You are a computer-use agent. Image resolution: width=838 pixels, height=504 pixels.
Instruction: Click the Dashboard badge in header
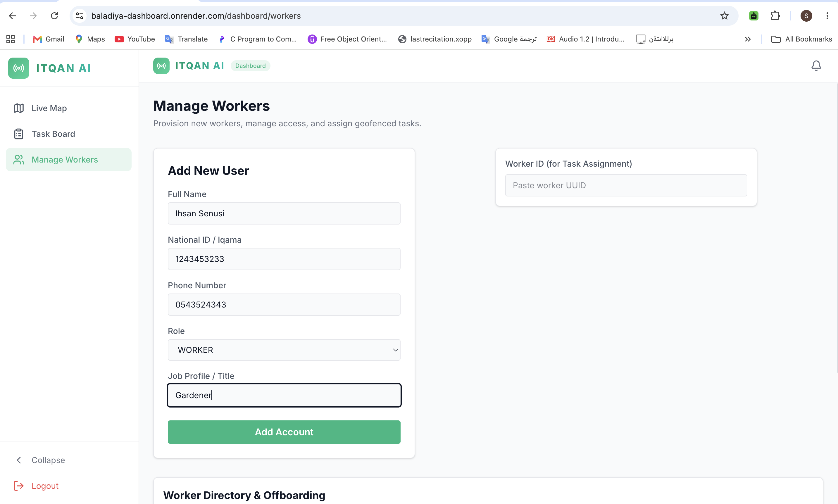(x=250, y=65)
